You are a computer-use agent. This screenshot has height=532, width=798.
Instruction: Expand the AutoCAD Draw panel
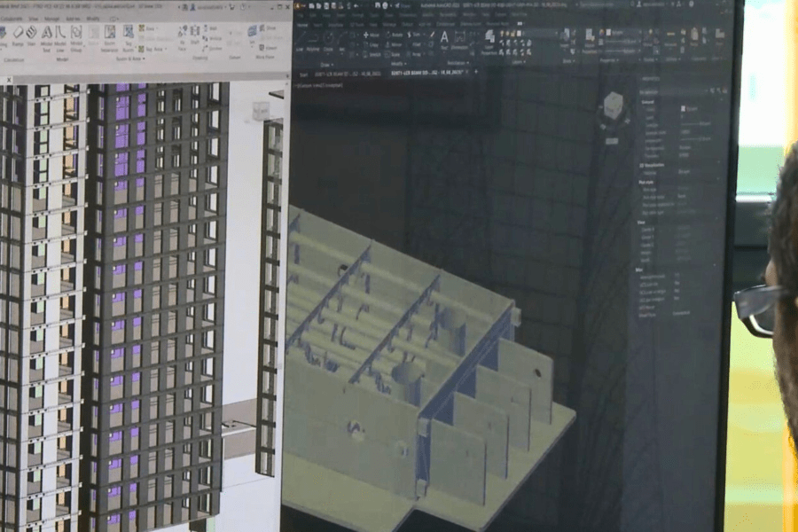pyautogui.click(x=327, y=64)
